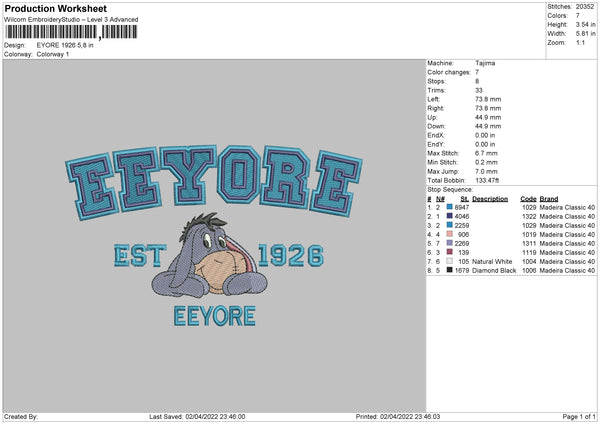Click the 'Code' column header
Viewport: 600px width, 424px height.
click(528, 199)
